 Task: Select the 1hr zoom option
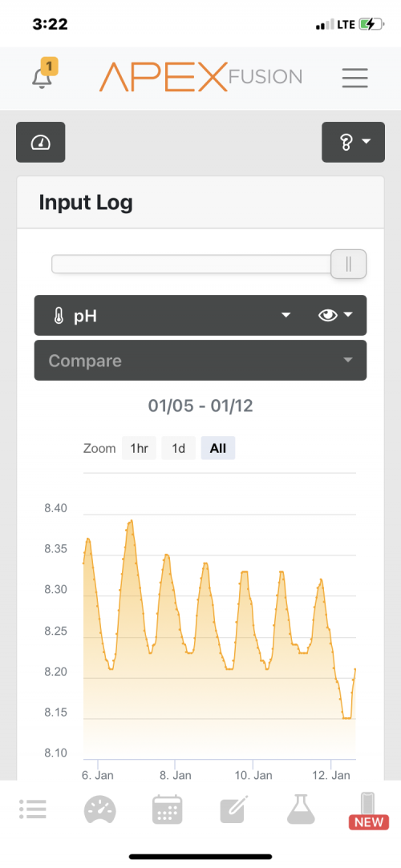click(139, 448)
